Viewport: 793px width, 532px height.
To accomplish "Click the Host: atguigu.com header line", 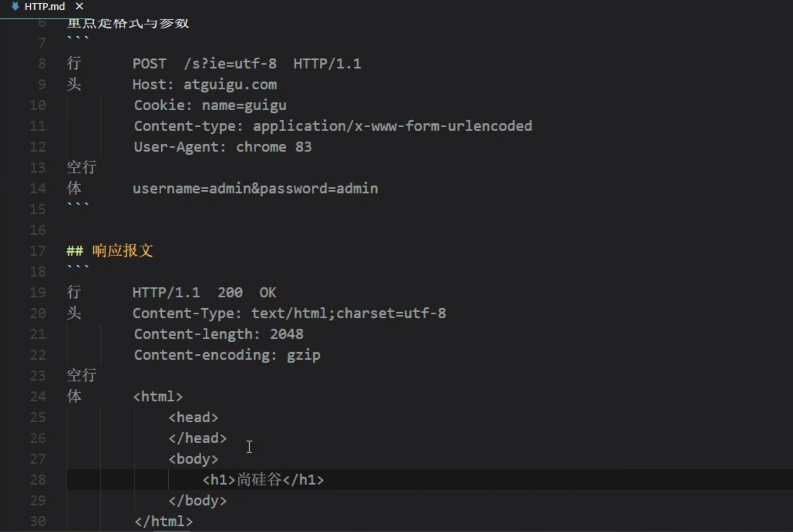I will [x=204, y=84].
